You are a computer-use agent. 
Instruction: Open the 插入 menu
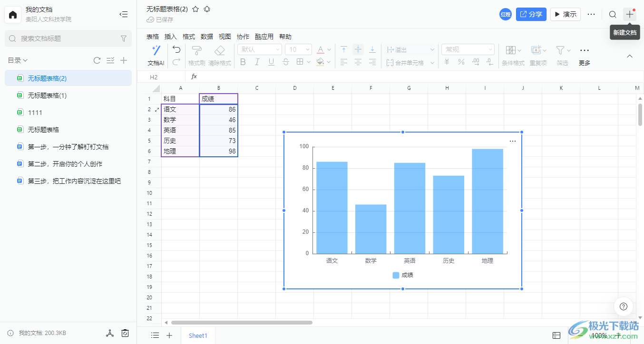[171, 37]
